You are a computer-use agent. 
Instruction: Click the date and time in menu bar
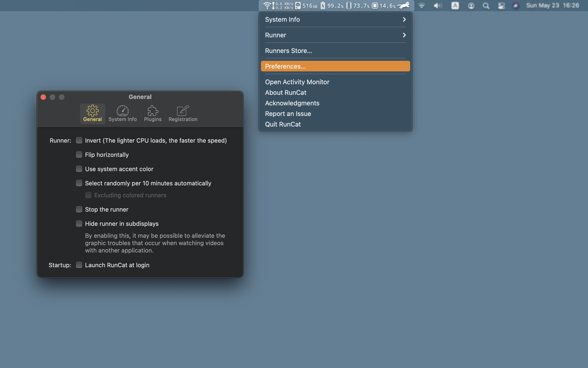coord(552,5)
